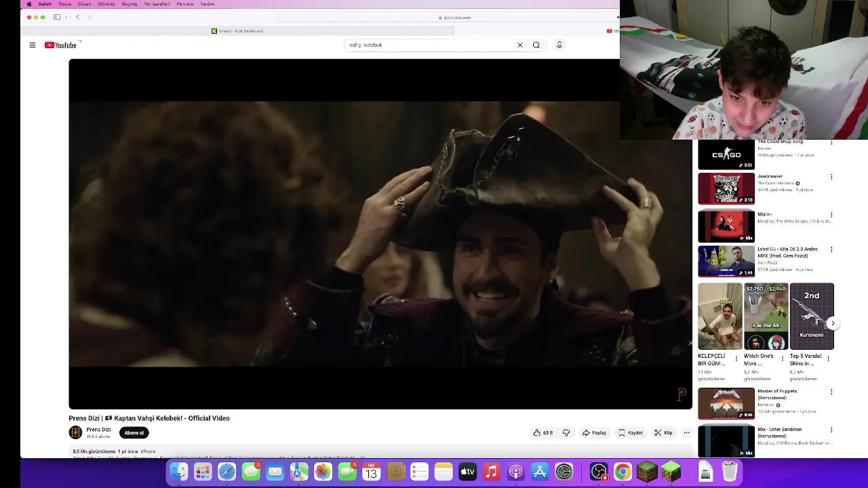Image resolution: width=868 pixels, height=488 pixels.
Task: Open Notes app in the Dock
Action: (x=443, y=472)
